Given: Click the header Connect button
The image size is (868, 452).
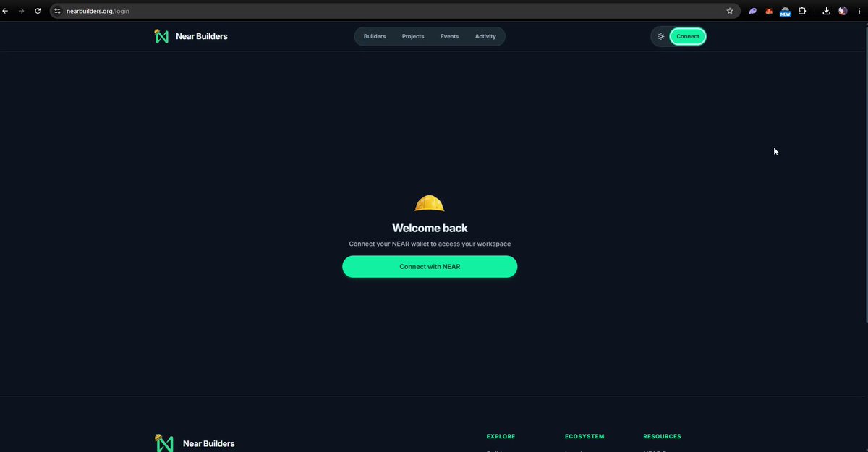Looking at the screenshot, I should 688,36.
